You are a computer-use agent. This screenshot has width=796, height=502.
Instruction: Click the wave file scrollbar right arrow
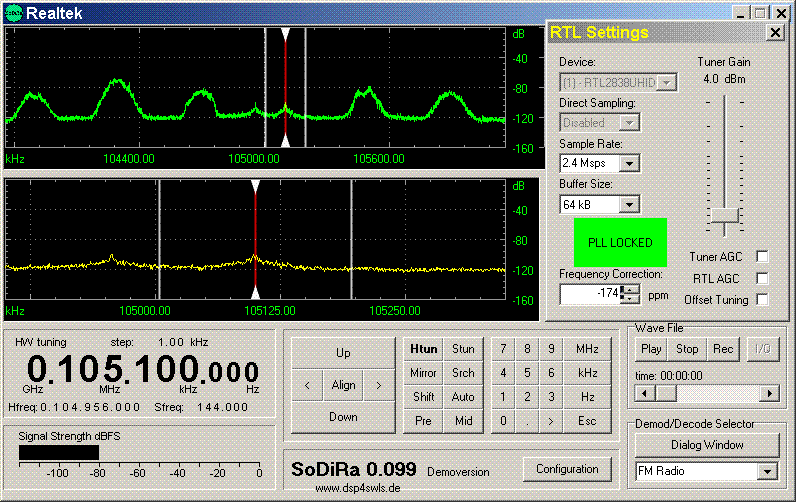(770, 393)
